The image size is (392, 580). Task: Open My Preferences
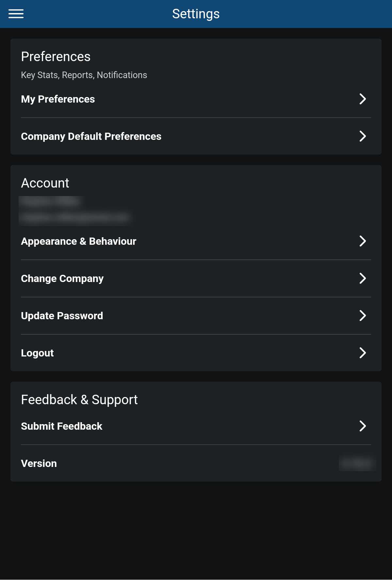[x=58, y=99]
